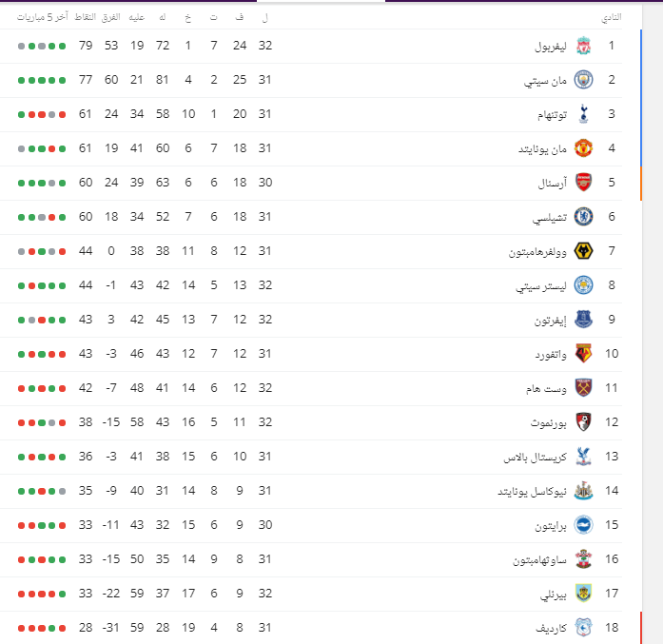Open the وست هام team link
This screenshot has width=663, height=644.
tap(546, 389)
